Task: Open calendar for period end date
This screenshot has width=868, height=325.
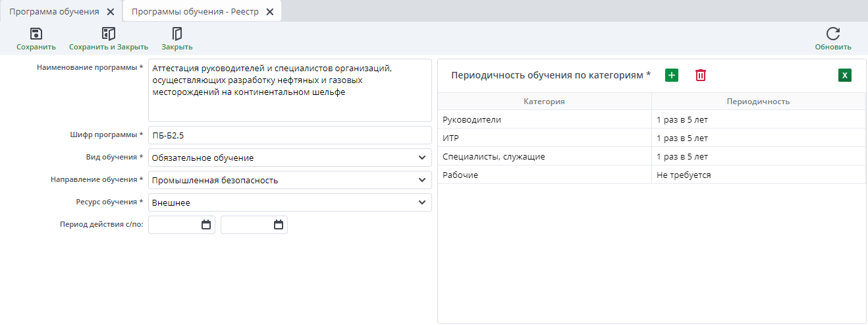Action: point(279,225)
